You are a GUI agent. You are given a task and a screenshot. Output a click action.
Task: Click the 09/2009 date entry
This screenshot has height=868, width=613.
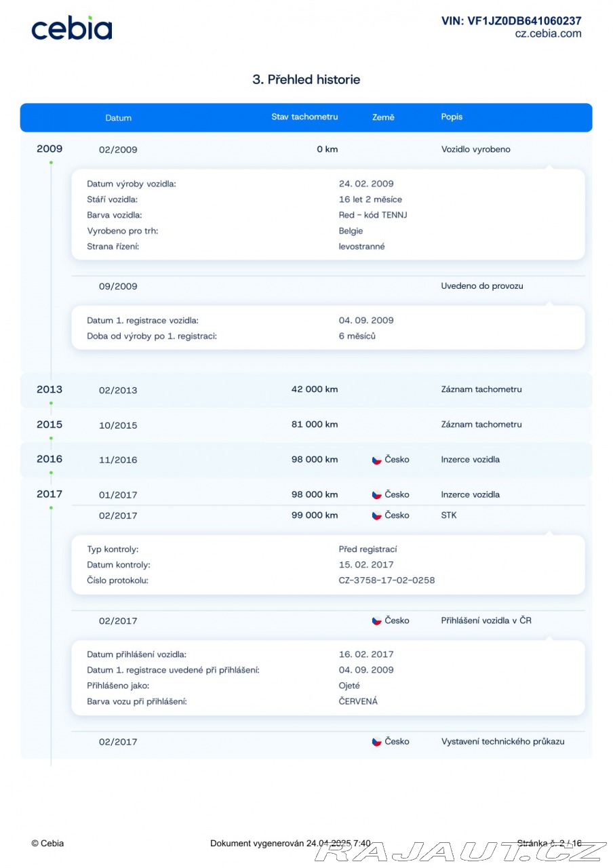(118, 286)
